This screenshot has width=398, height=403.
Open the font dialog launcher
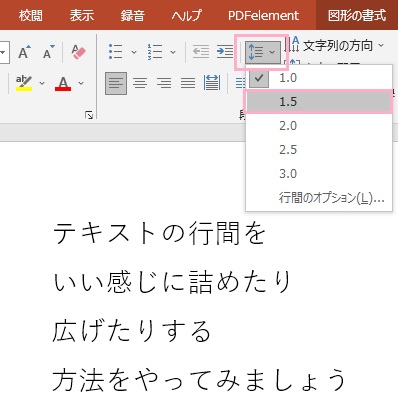tap(89, 115)
